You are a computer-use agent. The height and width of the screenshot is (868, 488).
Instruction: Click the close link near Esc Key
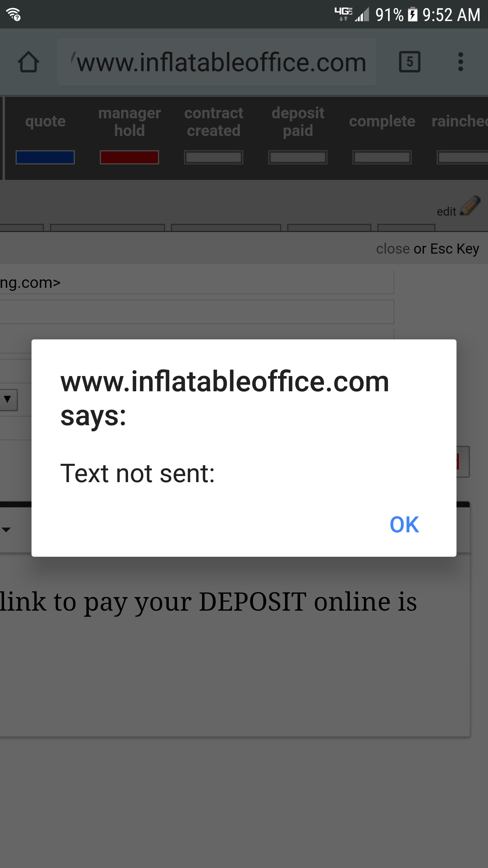tap(393, 249)
